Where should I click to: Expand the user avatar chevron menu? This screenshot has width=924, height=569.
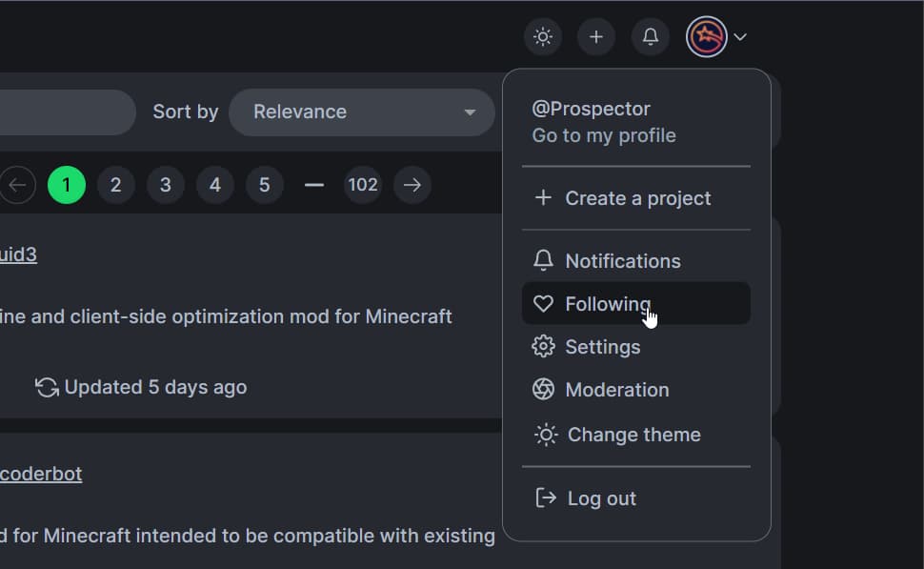(x=740, y=36)
